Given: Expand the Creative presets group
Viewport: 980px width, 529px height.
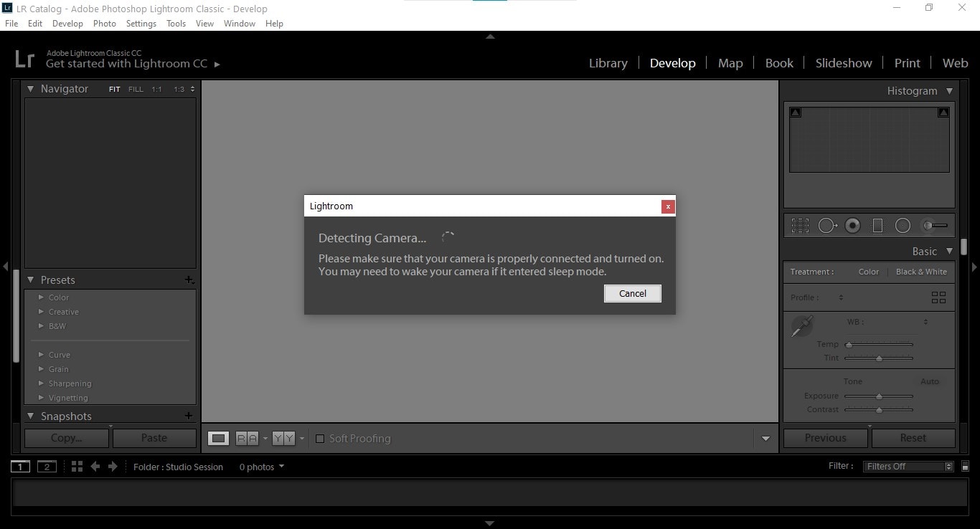Looking at the screenshot, I should [41, 312].
